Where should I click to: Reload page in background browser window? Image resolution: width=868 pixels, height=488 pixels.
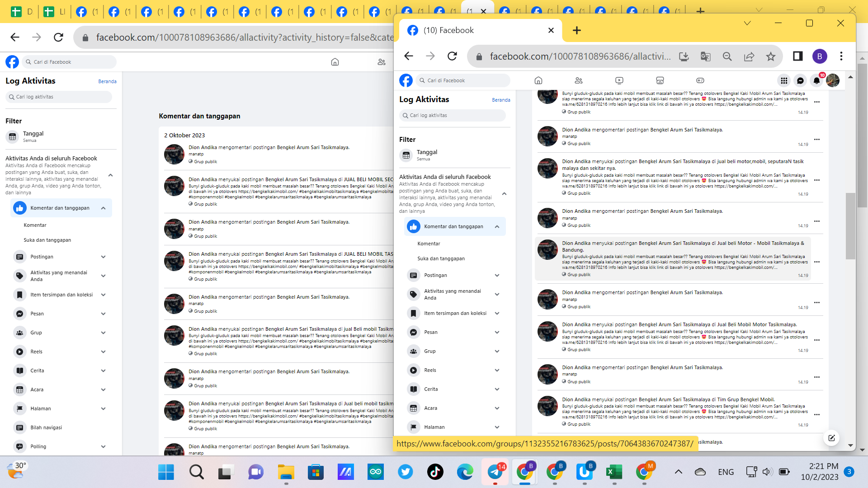(58, 37)
